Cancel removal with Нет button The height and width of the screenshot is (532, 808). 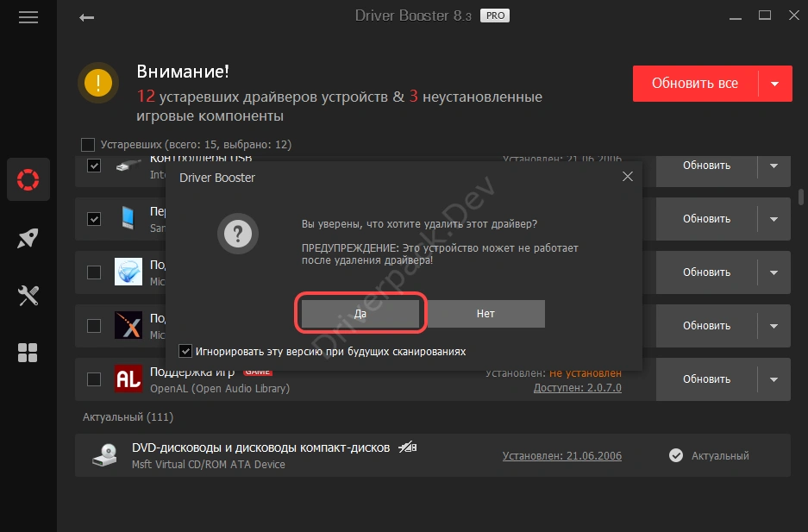click(486, 314)
